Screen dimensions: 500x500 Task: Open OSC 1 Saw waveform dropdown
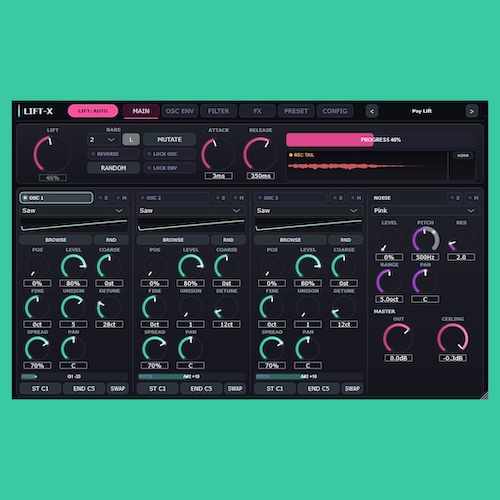73,211
